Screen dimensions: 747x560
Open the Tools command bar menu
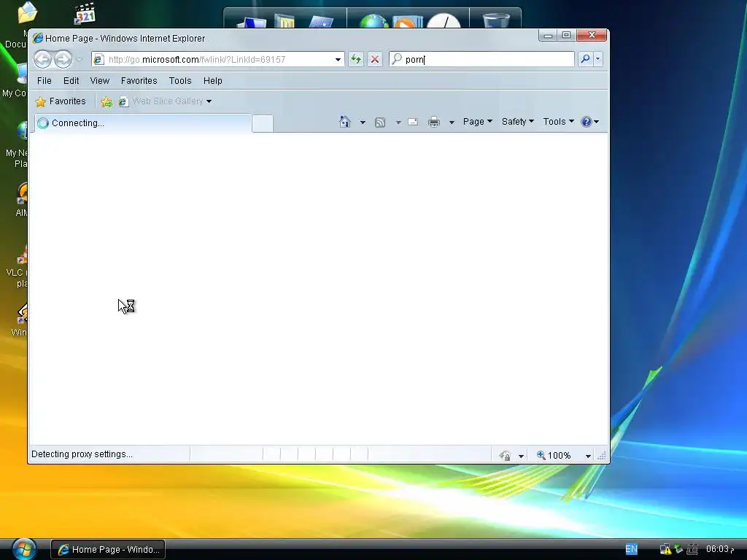[558, 122]
